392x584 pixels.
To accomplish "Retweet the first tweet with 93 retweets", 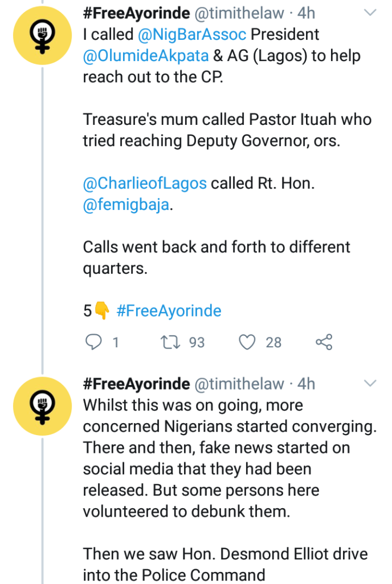I will (x=169, y=342).
